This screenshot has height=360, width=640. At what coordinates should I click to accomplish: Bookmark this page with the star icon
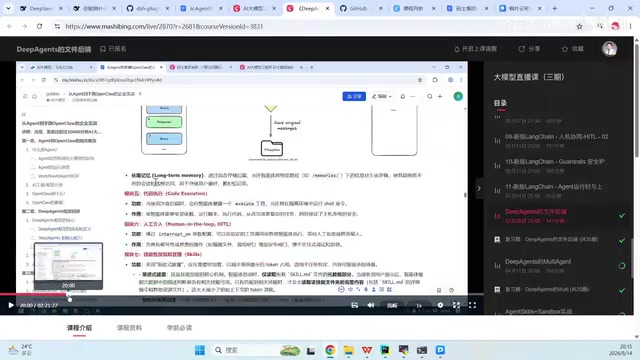click(x=579, y=26)
